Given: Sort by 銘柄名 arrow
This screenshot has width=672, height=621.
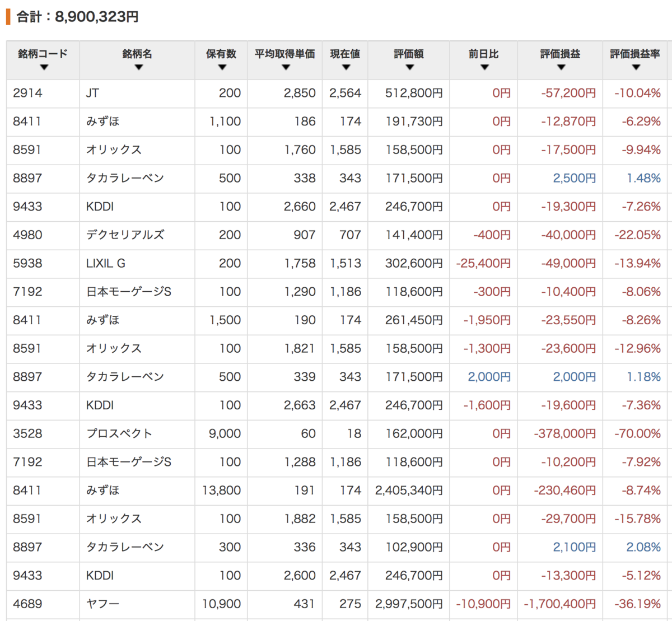Looking at the screenshot, I should 139,68.
